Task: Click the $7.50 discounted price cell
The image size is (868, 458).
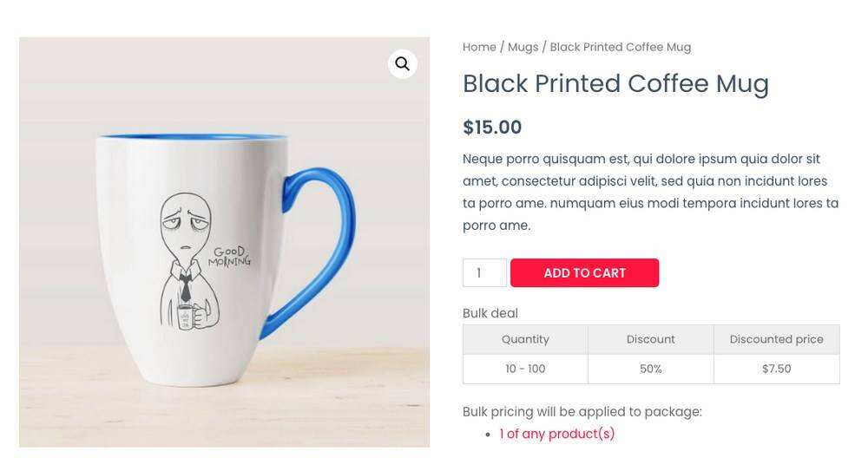Action: click(x=776, y=369)
